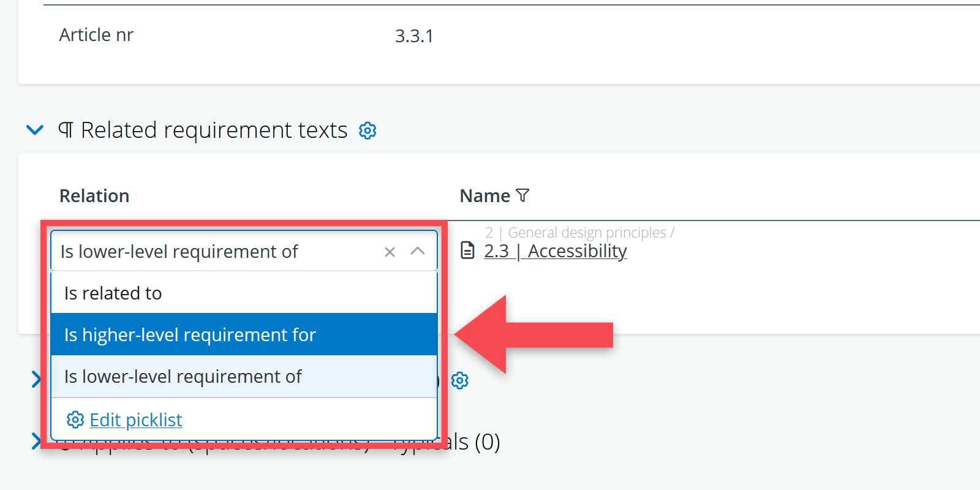980x490 pixels.
Task: Click the filter icon next to Name
Action: 522,195
